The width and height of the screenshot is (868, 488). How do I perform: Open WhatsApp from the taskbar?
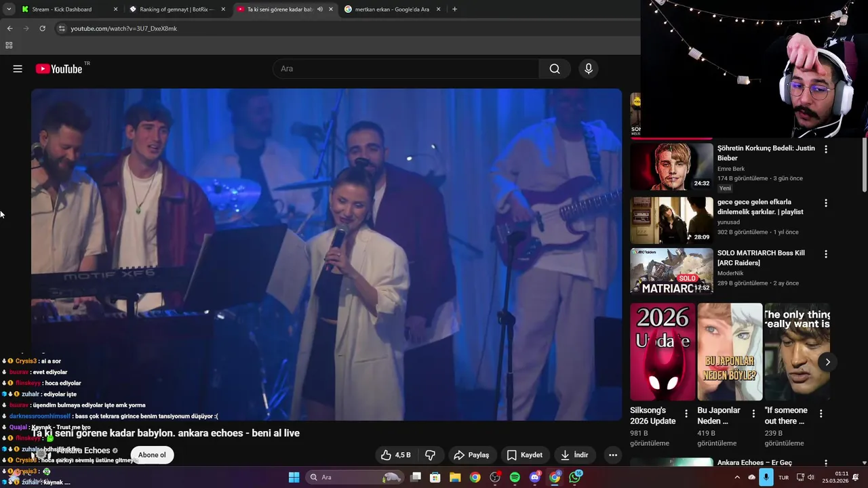(x=575, y=477)
